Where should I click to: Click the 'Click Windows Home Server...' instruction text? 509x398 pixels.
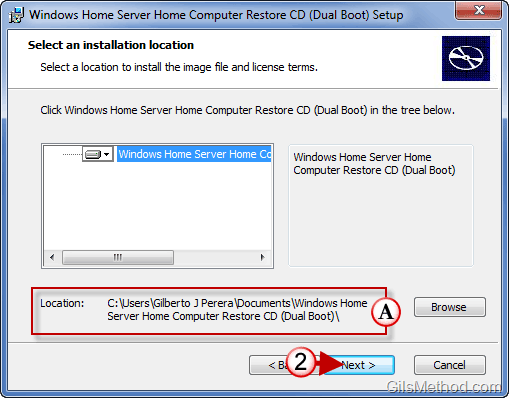point(247,110)
